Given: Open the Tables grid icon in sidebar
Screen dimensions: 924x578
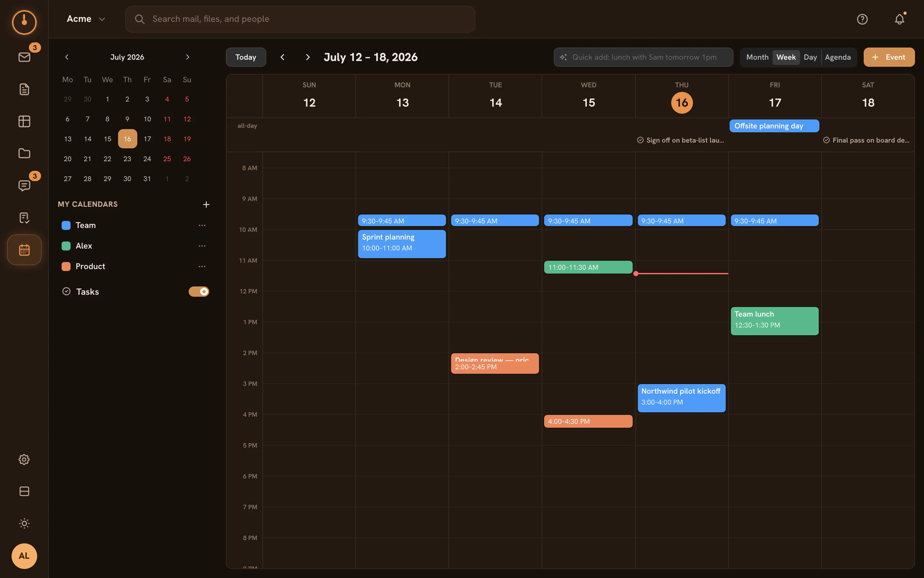Looking at the screenshot, I should click(24, 122).
